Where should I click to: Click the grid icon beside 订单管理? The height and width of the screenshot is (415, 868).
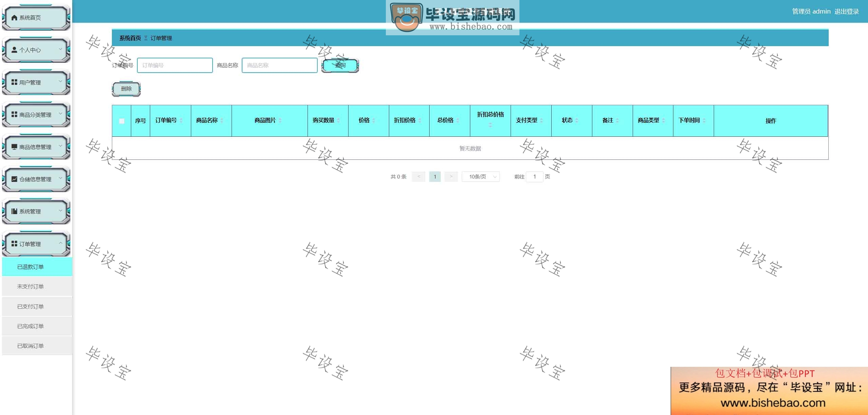point(14,244)
